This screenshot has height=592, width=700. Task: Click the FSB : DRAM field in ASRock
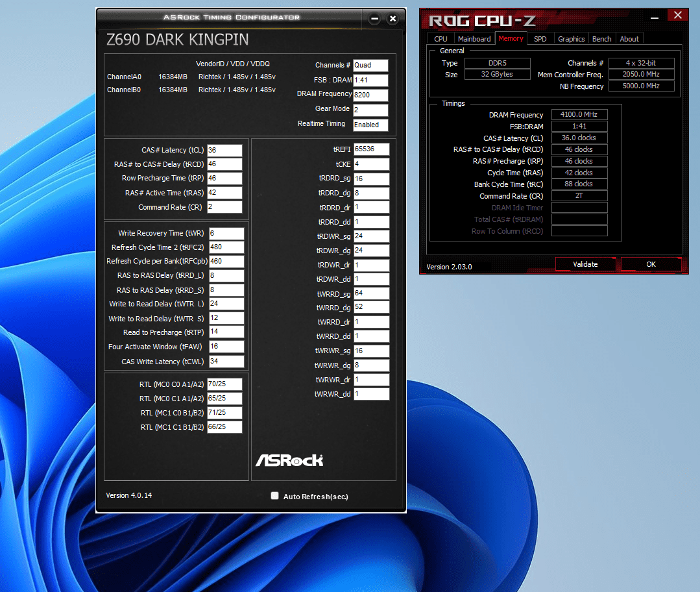pyautogui.click(x=370, y=80)
